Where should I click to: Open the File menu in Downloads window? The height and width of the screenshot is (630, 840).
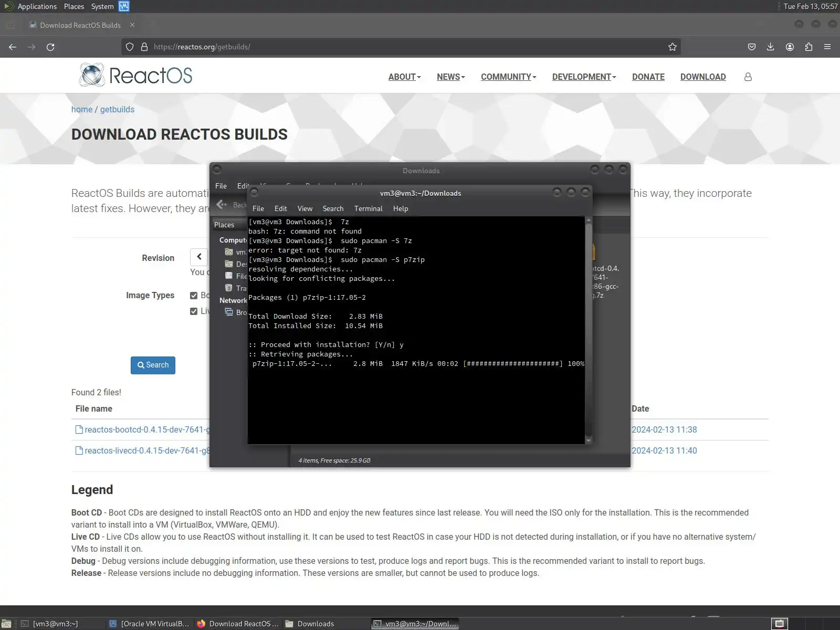click(221, 186)
